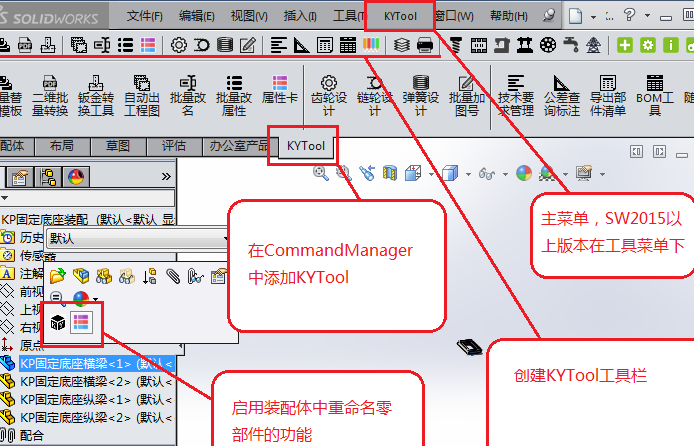This screenshot has height=446, width=694.
Task: Open the 编辑(E) menu
Action: coord(197,16)
